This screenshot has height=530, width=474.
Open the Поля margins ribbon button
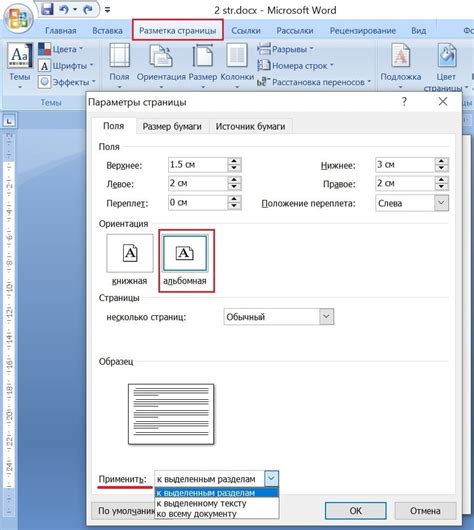click(119, 66)
